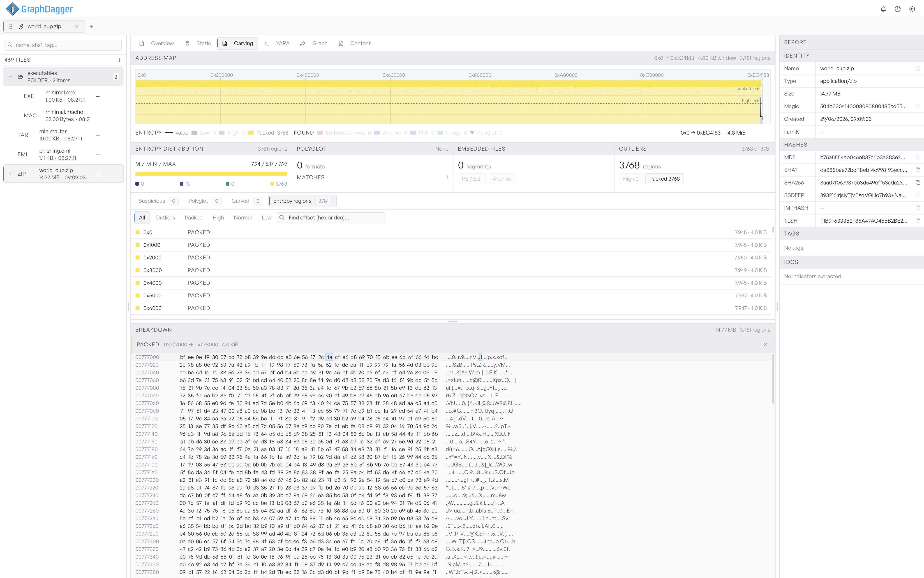The width and height of the screenshot is (924, 578).
Task: Filter regions by Low
Action: point(266,217)
